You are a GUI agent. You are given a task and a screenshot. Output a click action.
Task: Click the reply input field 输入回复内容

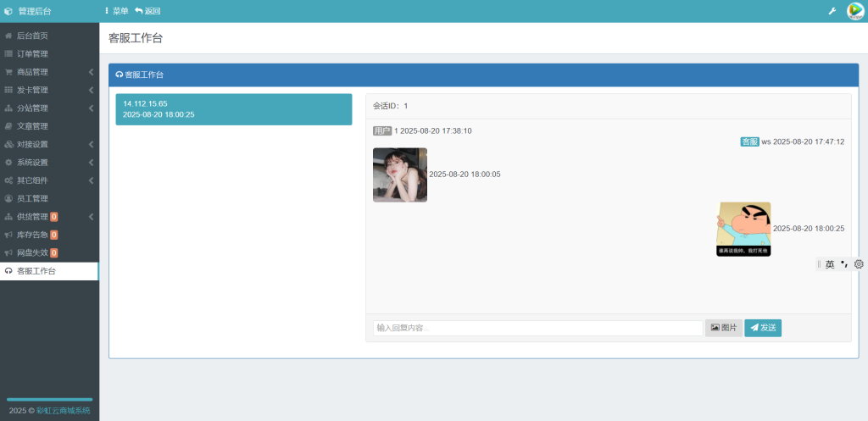point(537,328)
